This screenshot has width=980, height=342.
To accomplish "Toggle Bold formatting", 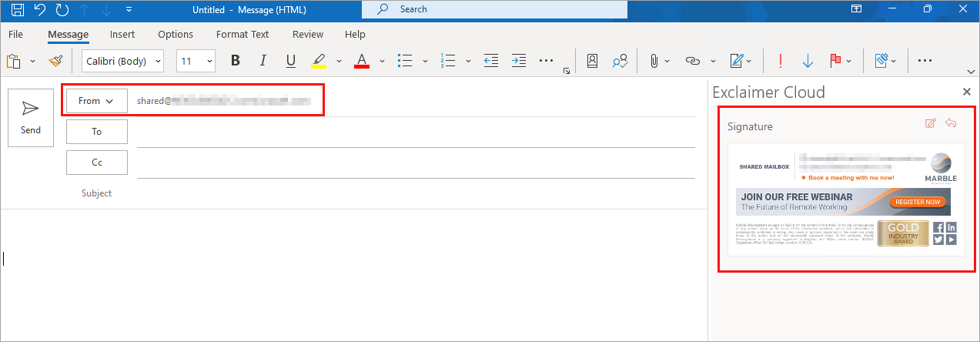I will coord(236,61).
